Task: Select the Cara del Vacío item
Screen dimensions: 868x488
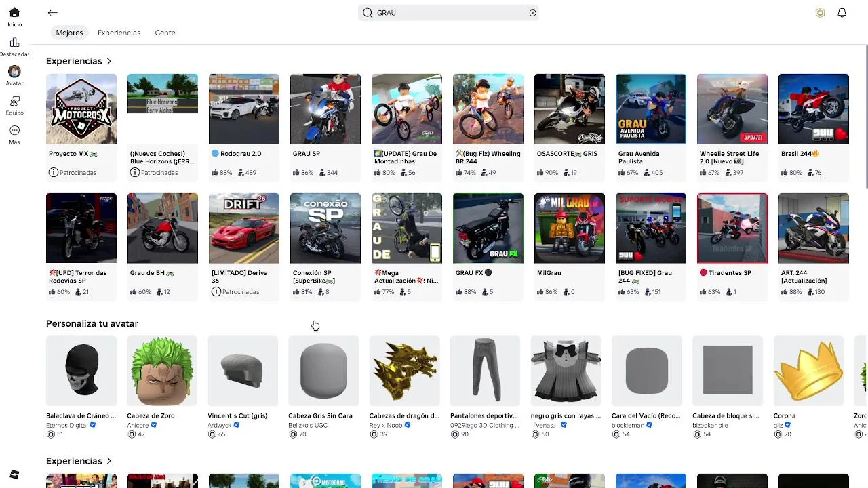Action: pos(647,371)
